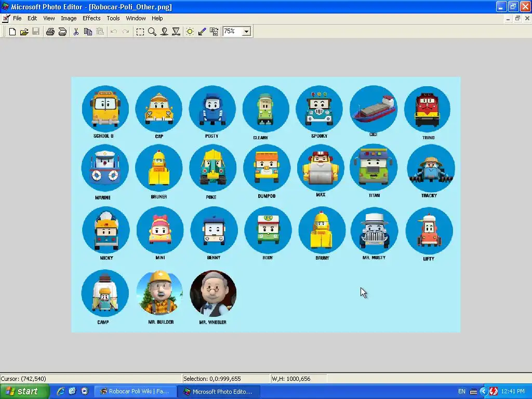Click the MR. BUILDER portrait
The image size is (532, 399).
[159, 293]
